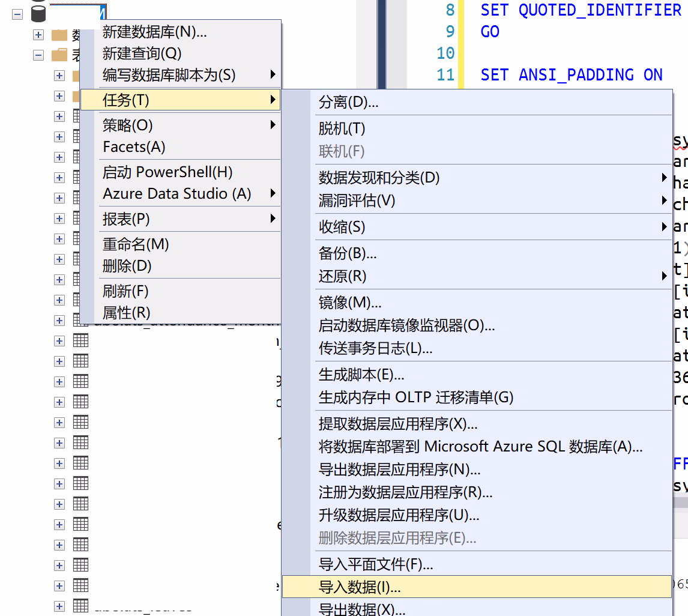Expand the 数据发现和分类(D) submenu arrow
This screenshot has height=616, width=688.
(664, 178)
